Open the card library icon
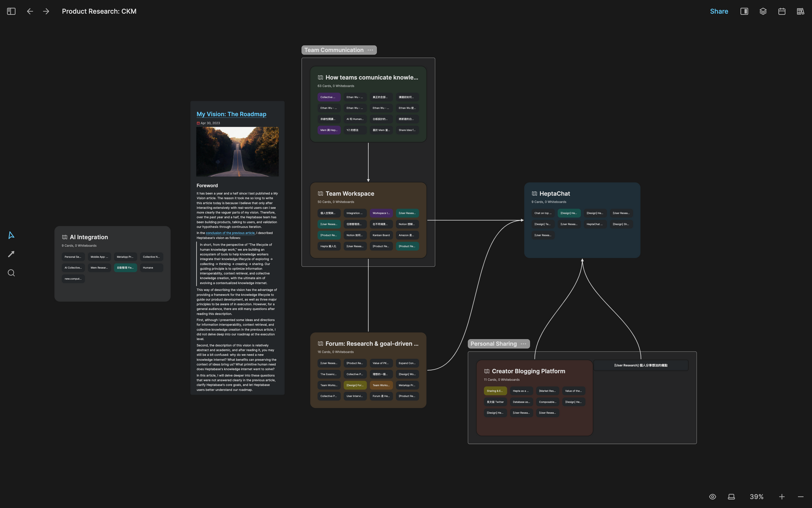 click(800, 11)
